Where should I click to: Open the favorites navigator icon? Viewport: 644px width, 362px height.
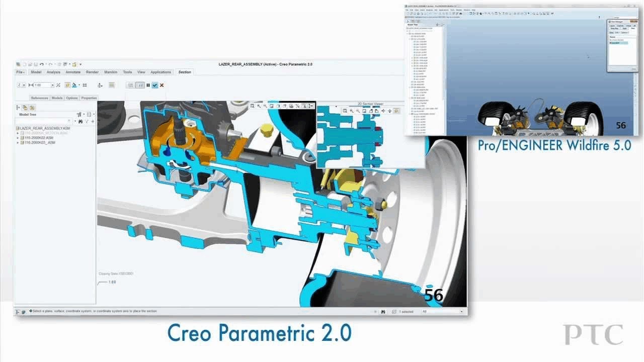(32, 108)
